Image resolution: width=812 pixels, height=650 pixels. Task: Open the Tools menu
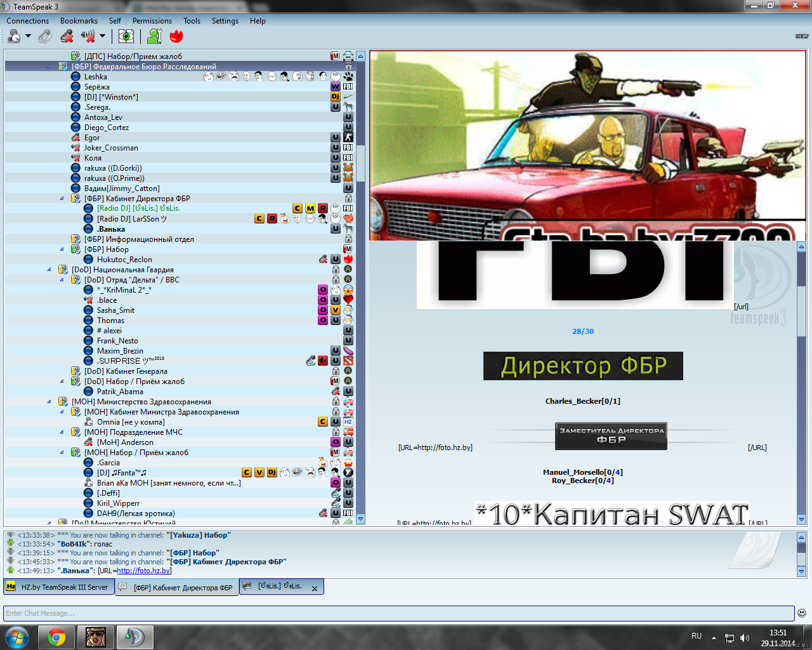[x=192, y=21]
